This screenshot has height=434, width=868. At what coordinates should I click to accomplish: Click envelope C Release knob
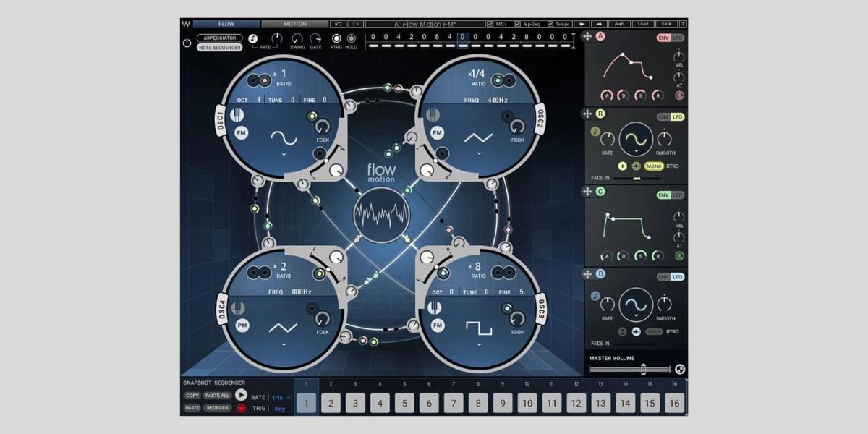tap(657, 255)
